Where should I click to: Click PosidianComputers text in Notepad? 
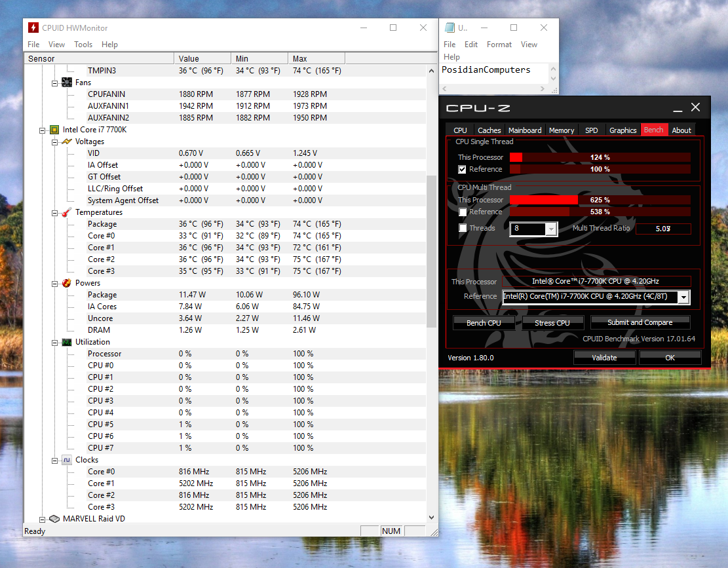486,69
